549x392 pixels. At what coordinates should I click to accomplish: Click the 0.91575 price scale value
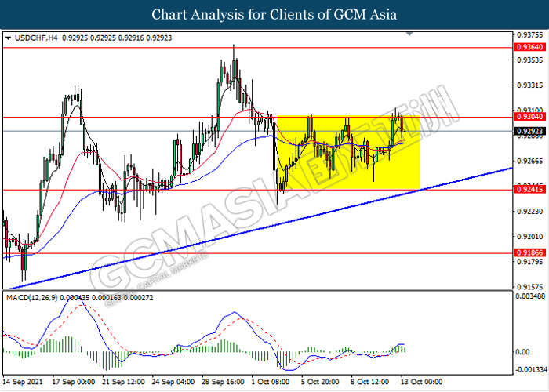pos(529,287)
